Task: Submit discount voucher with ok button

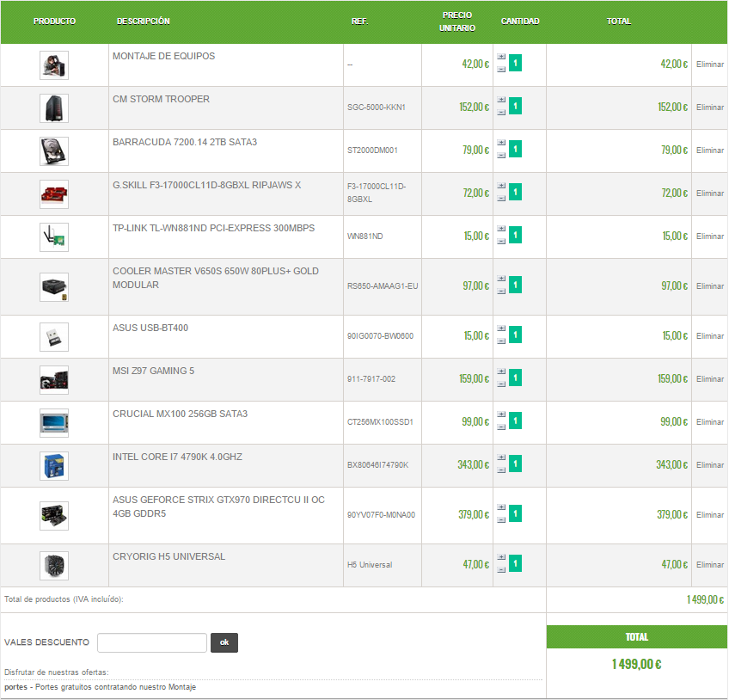Action: pyautogui.click(x=224, y=642)
